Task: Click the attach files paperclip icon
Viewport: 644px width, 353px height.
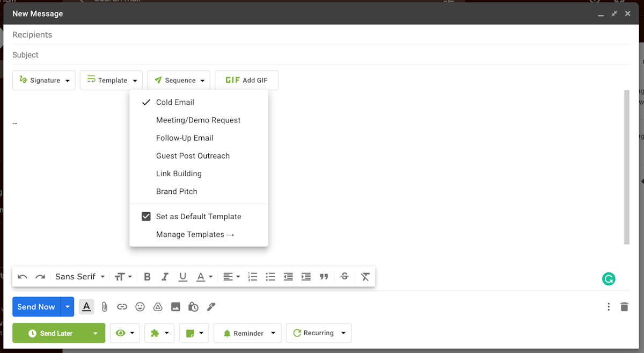Action: pos(105,307)
